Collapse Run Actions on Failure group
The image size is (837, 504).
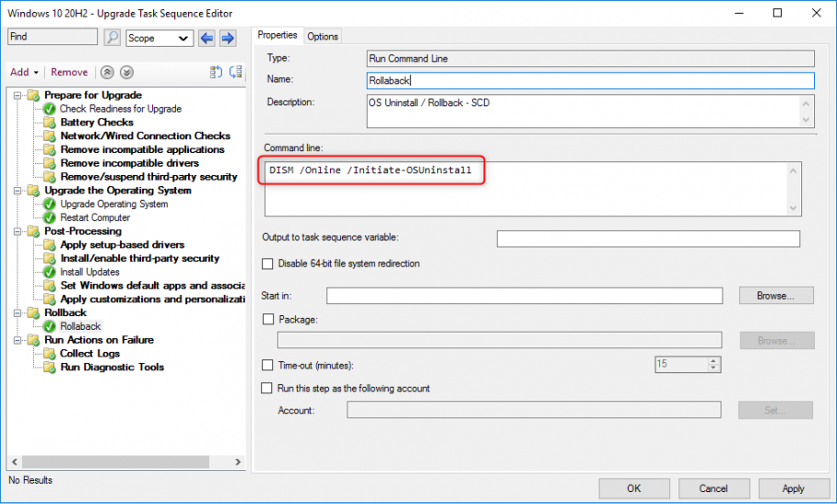(x=17, y=340)
